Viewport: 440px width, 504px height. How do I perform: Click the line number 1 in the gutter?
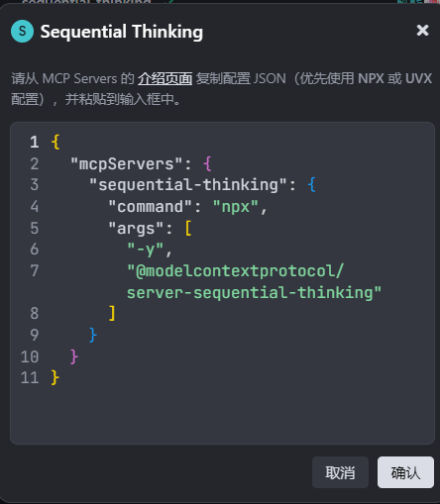[x=35, y=143]
